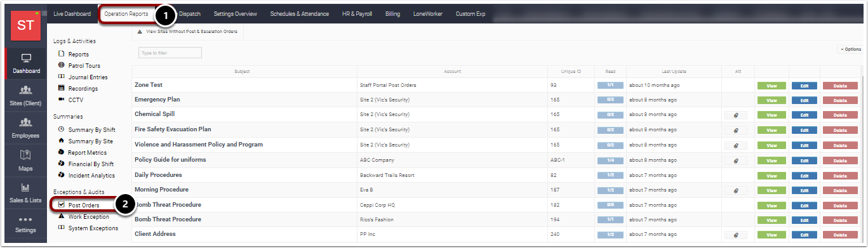
Task: Focus the Type to filter field
Action: pyautogui.click(x=170, y=53)
